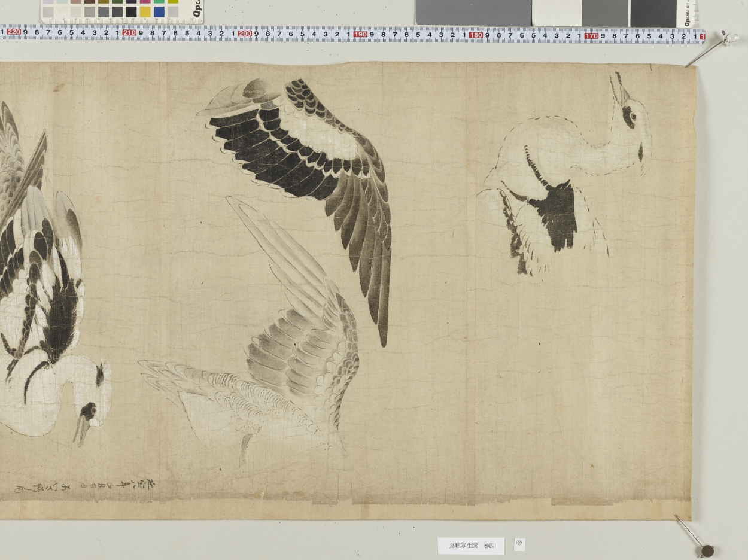Pick the blue patch on the color chart
The image size is (748, 560).
pyautogui.click(x=159, y=12)
